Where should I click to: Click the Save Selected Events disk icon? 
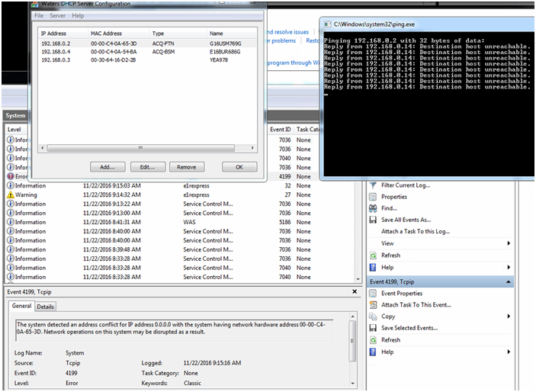tap(373, 328)
